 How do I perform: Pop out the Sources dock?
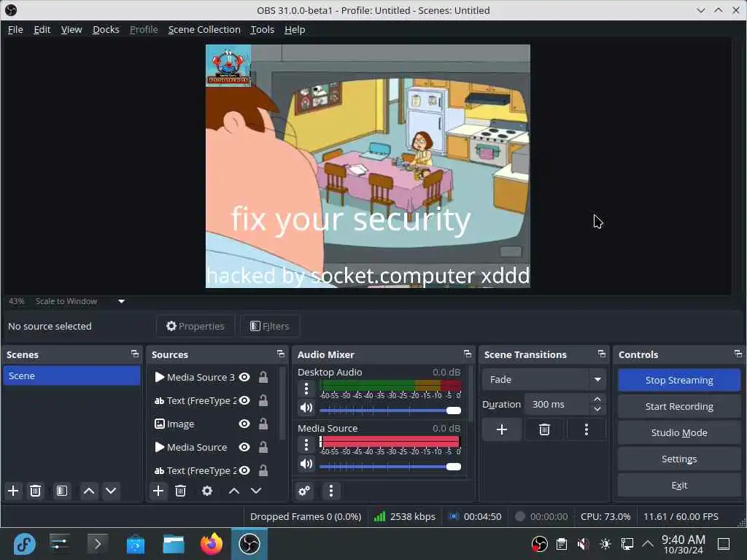(281, 354)
